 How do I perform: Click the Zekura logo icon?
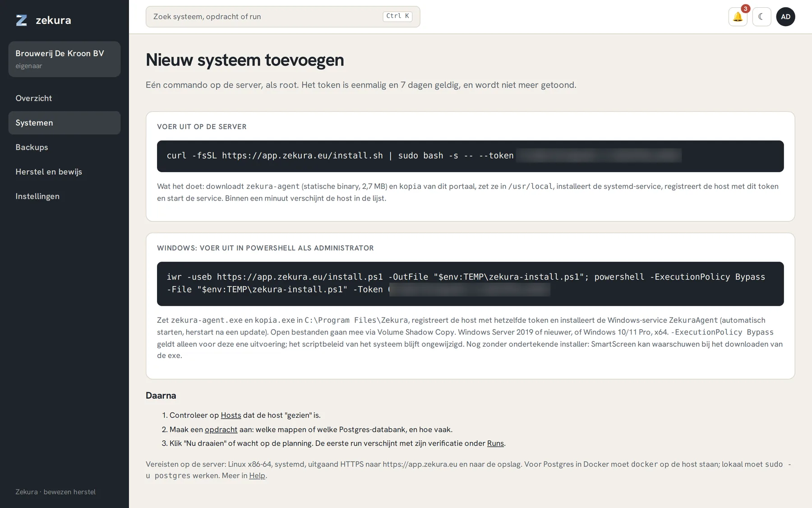(21, 20)
